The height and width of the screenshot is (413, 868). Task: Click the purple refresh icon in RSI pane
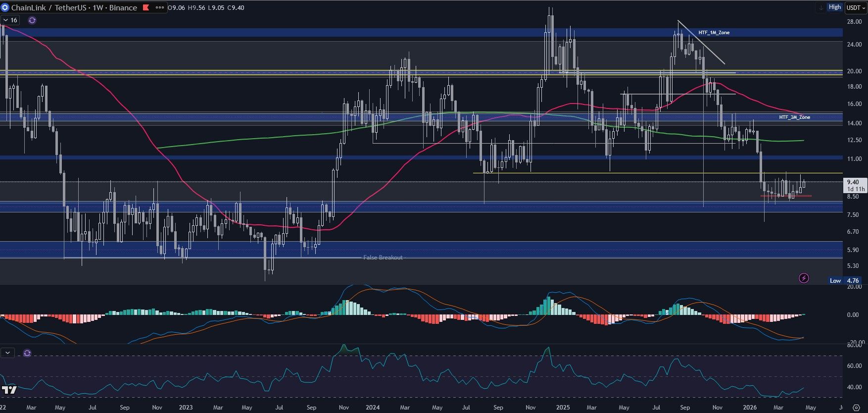pyautogui.click(x=27, y=353)
